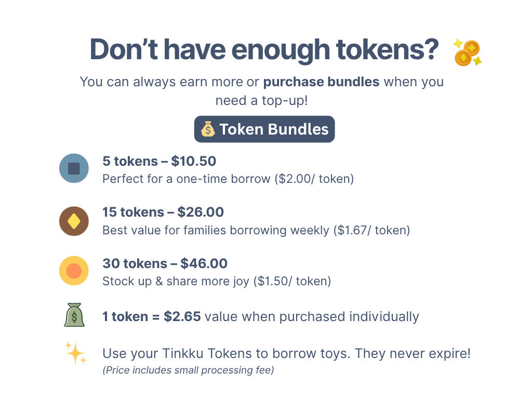Click the "Don't have enough tokens?" heading
The height and width of the screenshot is (399, 532).
264,50
